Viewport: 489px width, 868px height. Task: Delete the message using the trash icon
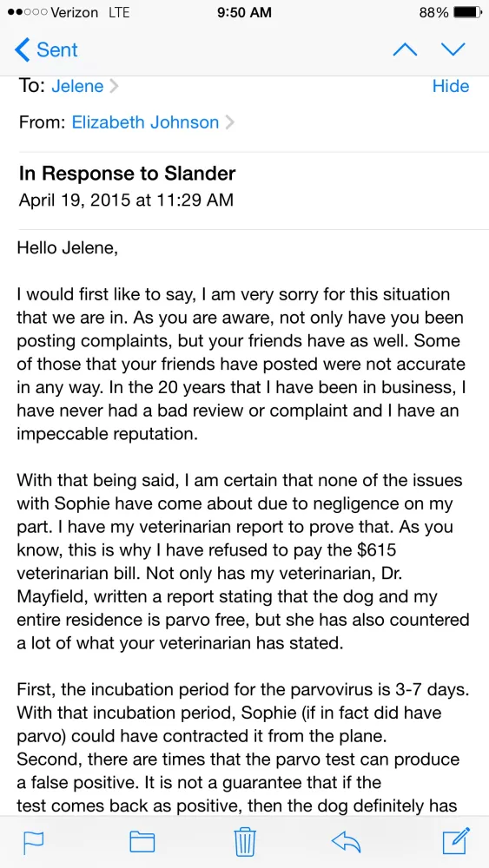pos(244,841)
